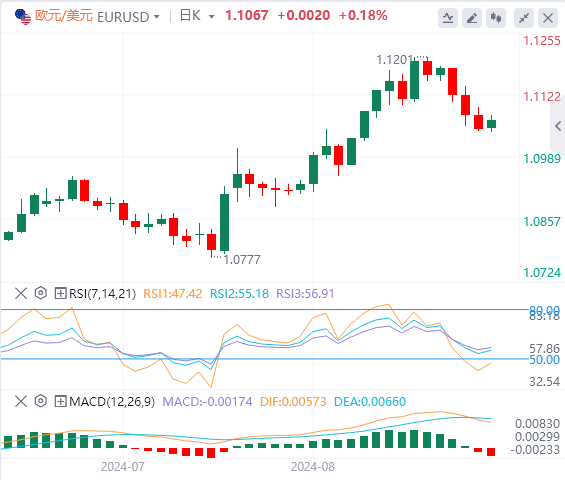Click the 欧元/美元 pair name
This screenshot has height=480, width=565.
[64, 16]
